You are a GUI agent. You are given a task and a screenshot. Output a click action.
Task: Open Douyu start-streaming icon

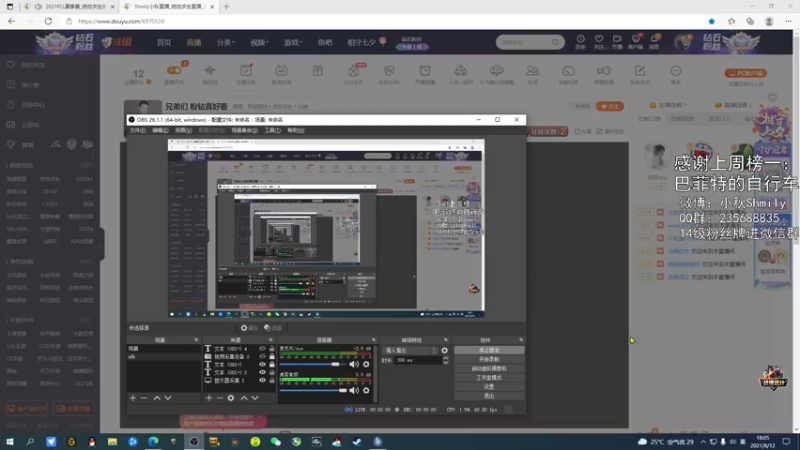pyautogui.click(x=617, y=41)
